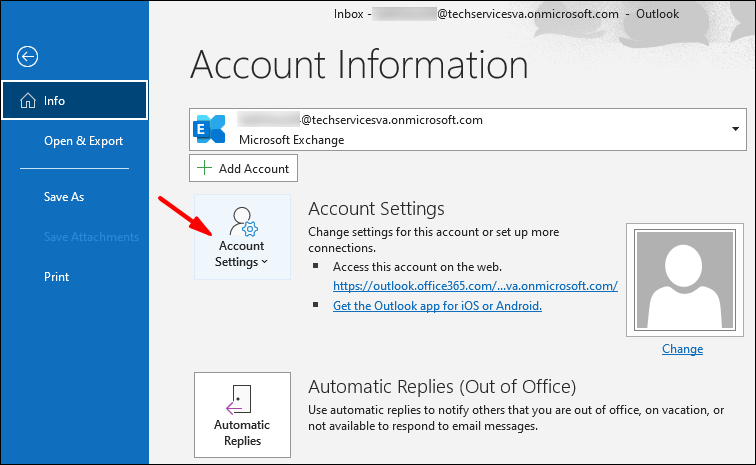The height and width of the screenshot is (465, 756).
Task: Click the Automatic Replies door icon
Action: tap(241, 399)
